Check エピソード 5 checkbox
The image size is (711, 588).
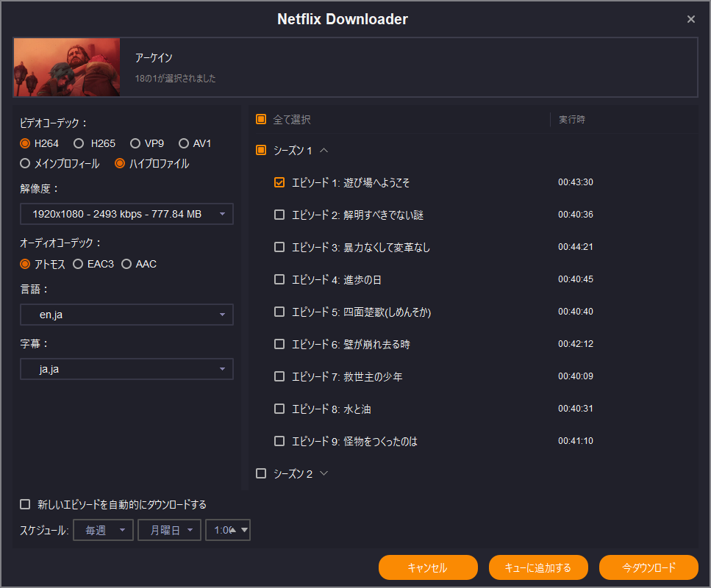point(279,312)
